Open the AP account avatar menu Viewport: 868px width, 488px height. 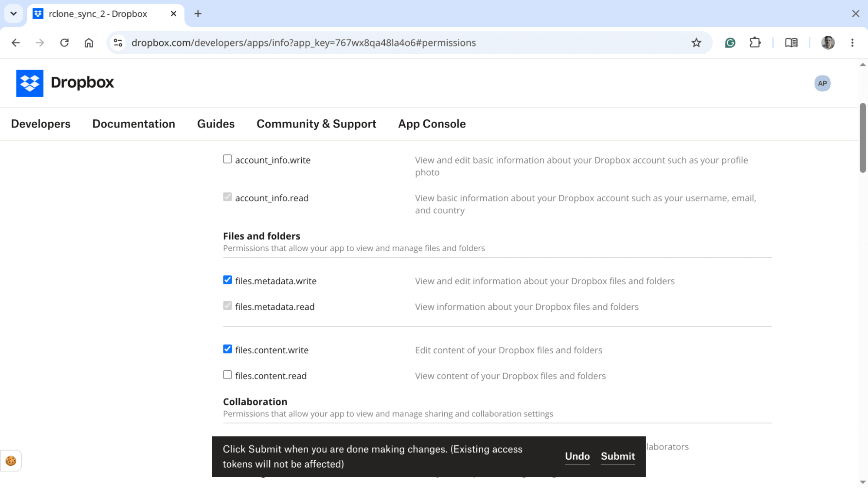822,83
